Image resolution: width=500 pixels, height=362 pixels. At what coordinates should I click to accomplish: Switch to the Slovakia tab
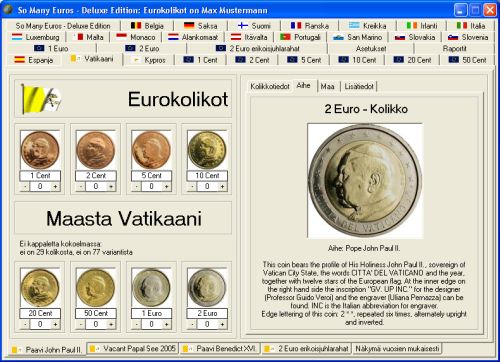415,37
